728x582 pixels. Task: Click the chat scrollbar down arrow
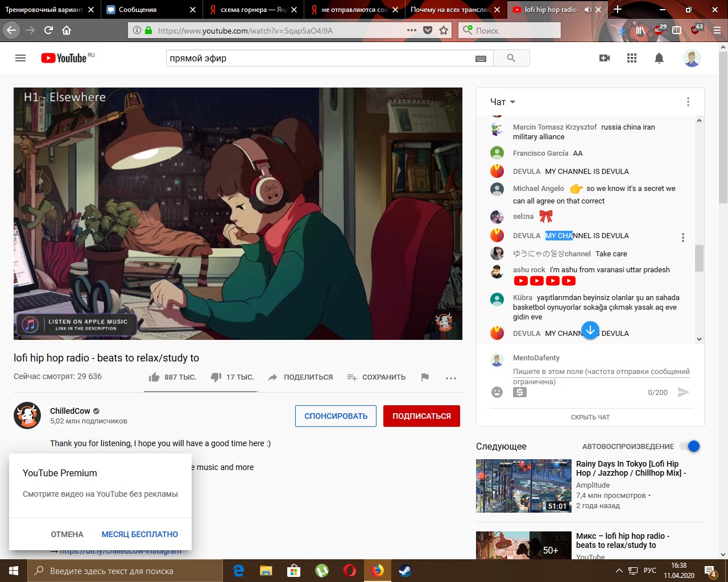699,339
